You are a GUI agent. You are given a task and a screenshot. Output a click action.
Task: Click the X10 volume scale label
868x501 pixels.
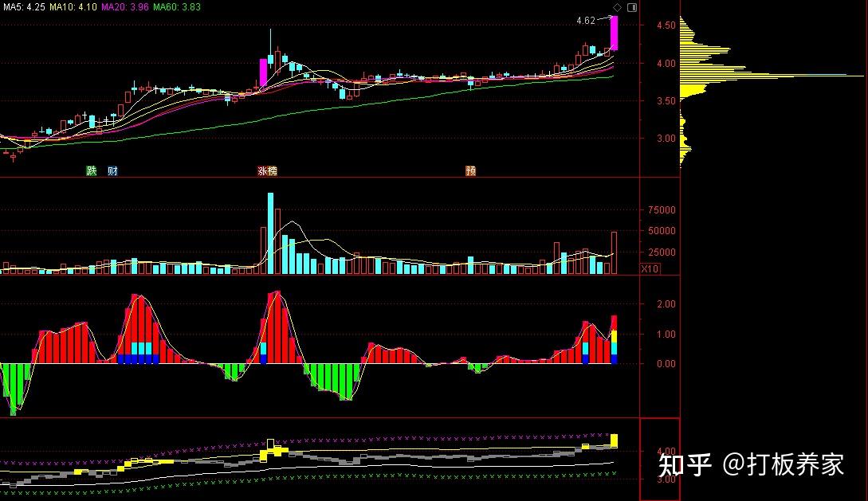650,268
